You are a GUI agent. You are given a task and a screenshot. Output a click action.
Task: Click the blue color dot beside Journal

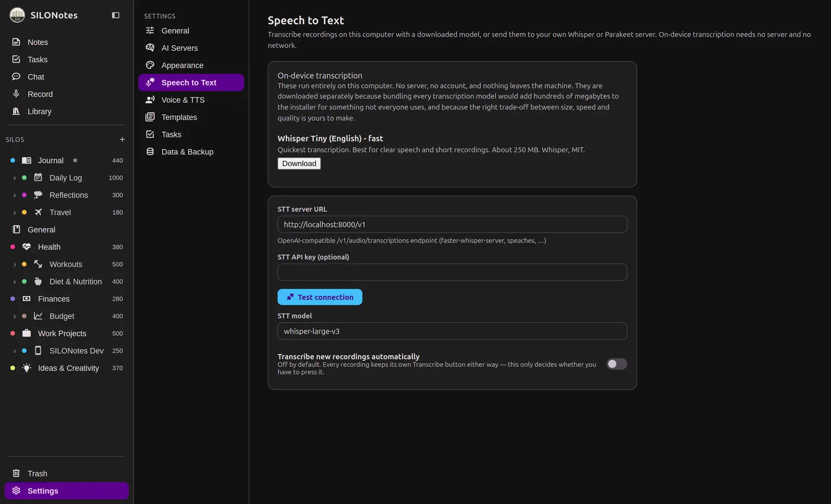coord(12,160)
